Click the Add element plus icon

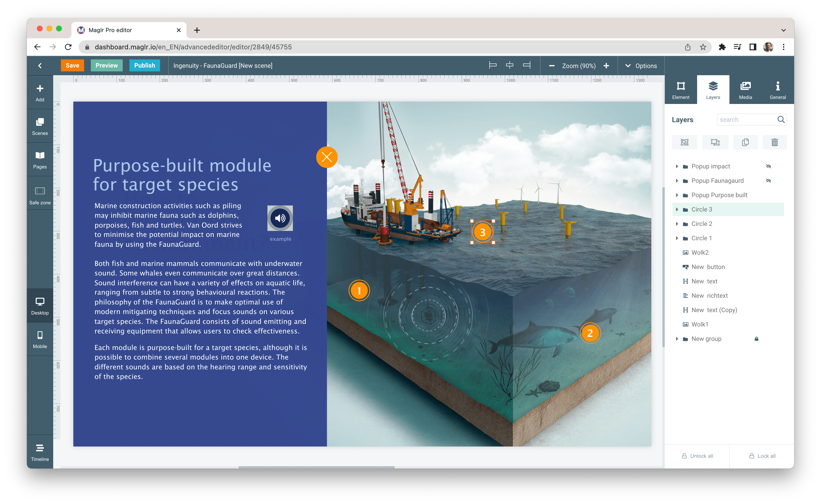coord(40,88)
